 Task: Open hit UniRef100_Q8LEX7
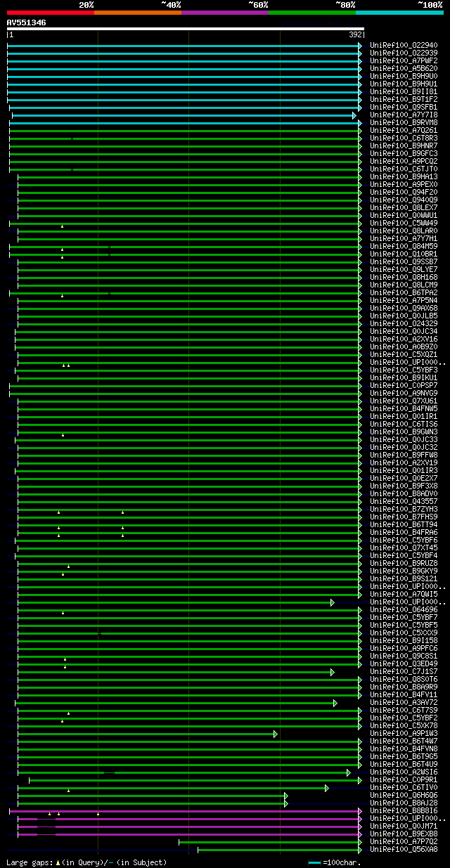(x=404, y=208)
